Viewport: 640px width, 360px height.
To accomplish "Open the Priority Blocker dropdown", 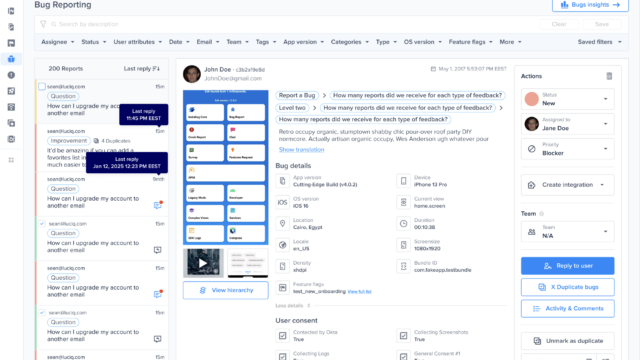I will click(567, 149).
